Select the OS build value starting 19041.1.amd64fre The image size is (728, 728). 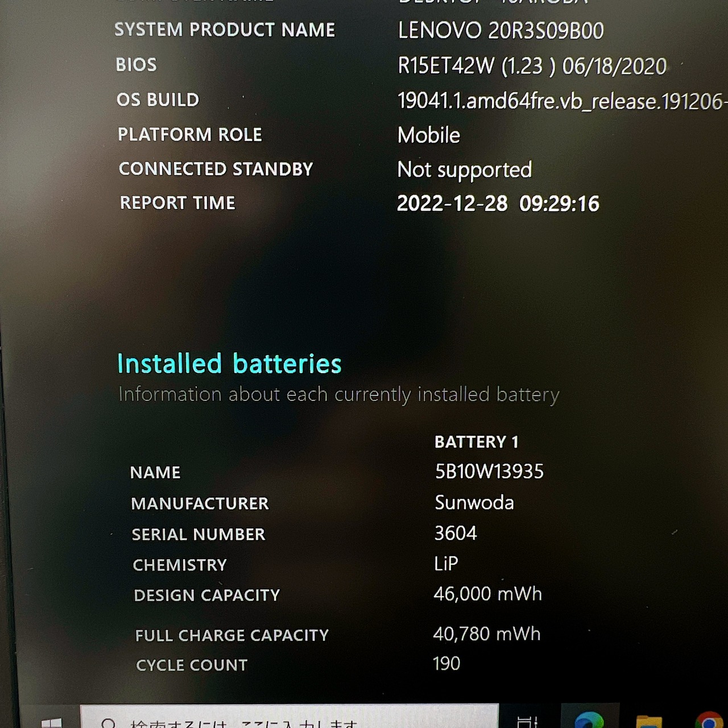562,101
